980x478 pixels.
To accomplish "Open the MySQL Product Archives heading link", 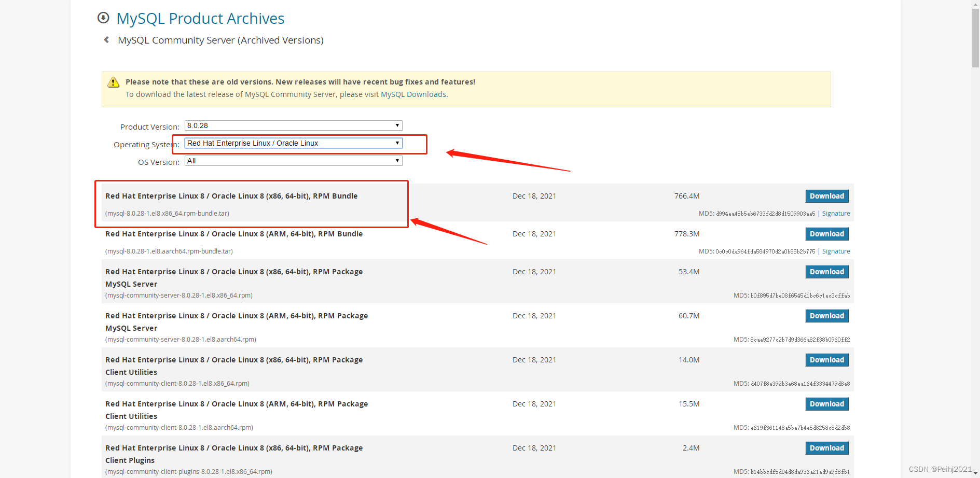I will tap(200, 19).
